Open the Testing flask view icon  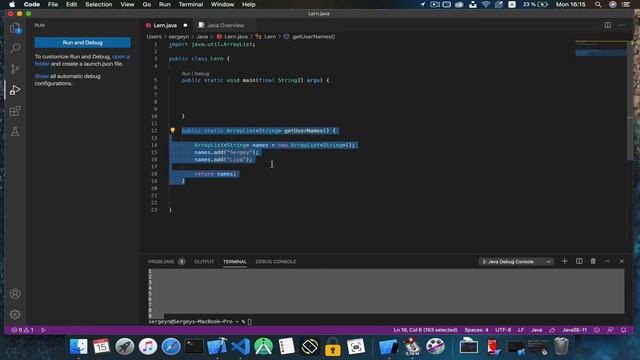tap(15, 131)
